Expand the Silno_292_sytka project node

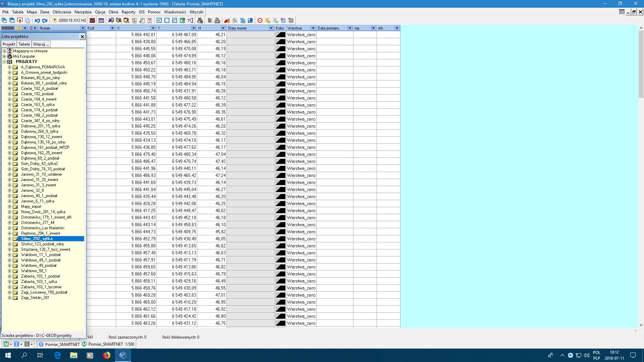pos(10,239)
